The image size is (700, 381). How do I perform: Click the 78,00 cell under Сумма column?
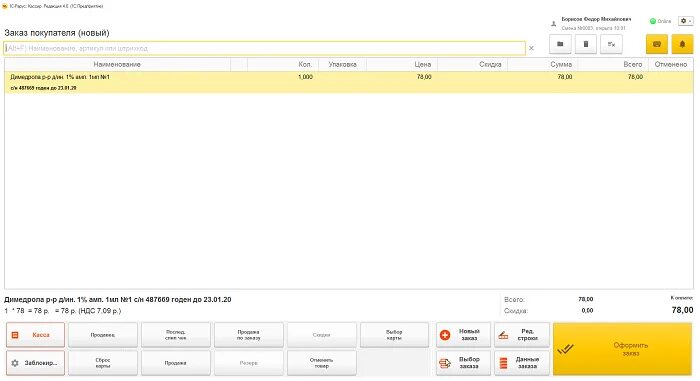(565, 77)
